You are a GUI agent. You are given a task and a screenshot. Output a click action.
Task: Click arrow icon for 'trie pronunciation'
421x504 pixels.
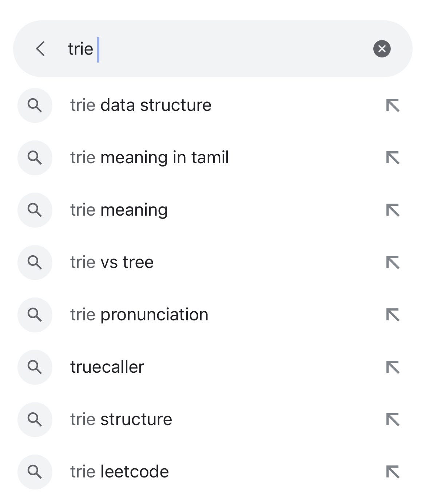point(393,315)
